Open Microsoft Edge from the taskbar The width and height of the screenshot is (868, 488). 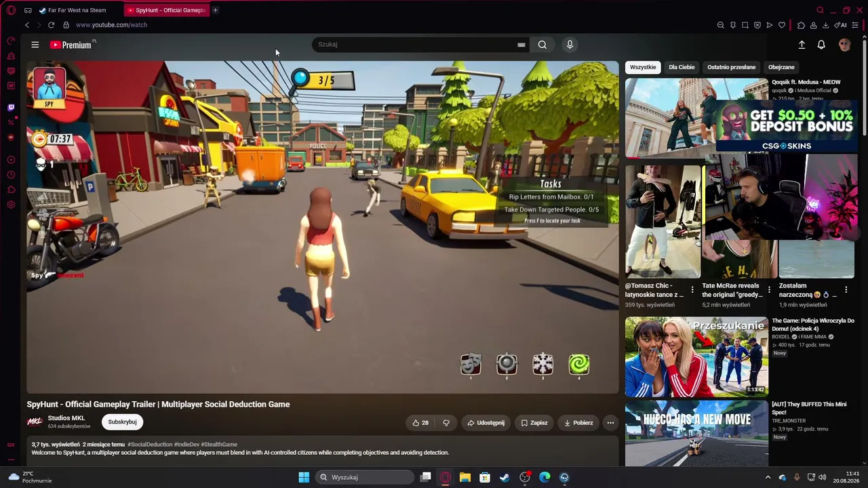(x=545, y=477)
